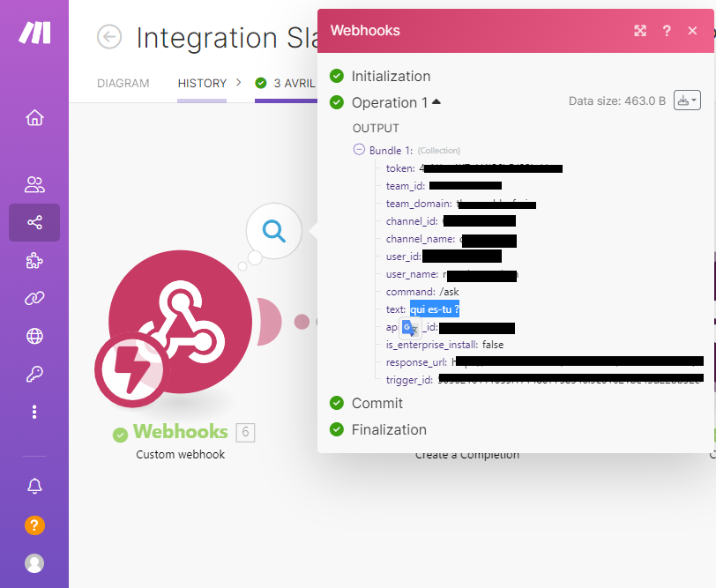Open the Templates puzzle icon in sidebar
Screen dimensions: 716x588
(34, 261)
